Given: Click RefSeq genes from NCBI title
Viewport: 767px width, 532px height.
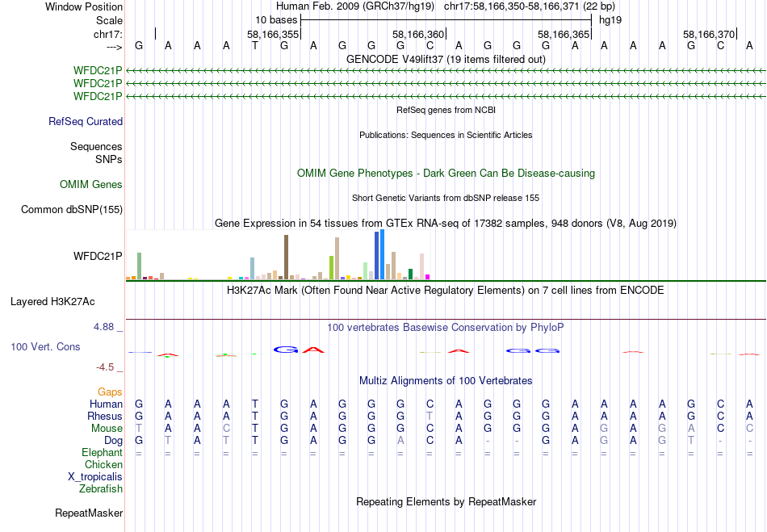Looking at the screenshot, I should click(446, 110).
